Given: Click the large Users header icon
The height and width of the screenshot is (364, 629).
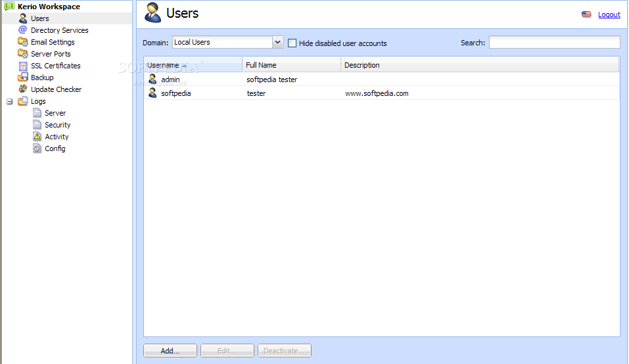Looking at the screenshot, I should 153,12.
